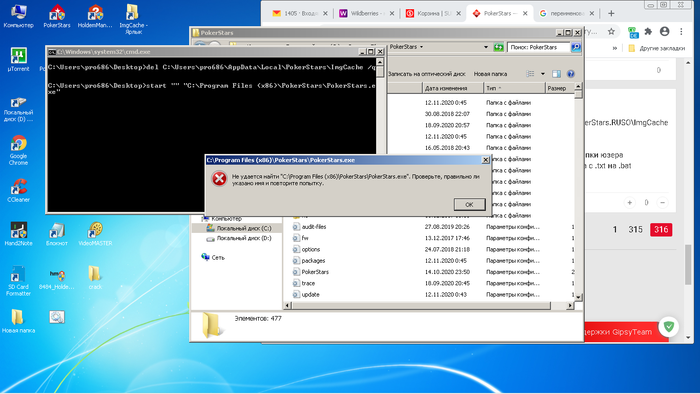
Task: Toggle the Explorer preview pane icon
Action: pyautogui.click(x=556, y=74)
